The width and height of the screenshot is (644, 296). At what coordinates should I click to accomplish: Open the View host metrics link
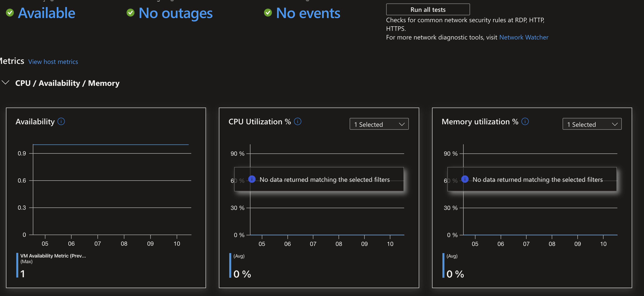(53, 62)
